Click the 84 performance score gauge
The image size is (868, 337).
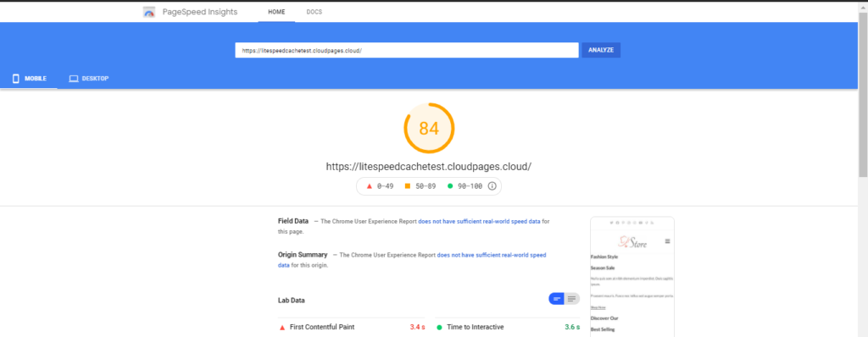[429, 129]
